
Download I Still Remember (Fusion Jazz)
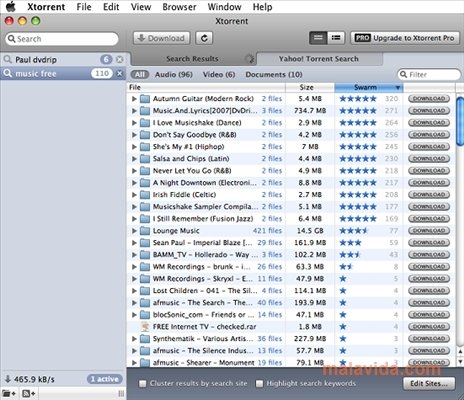coord(429,219)
